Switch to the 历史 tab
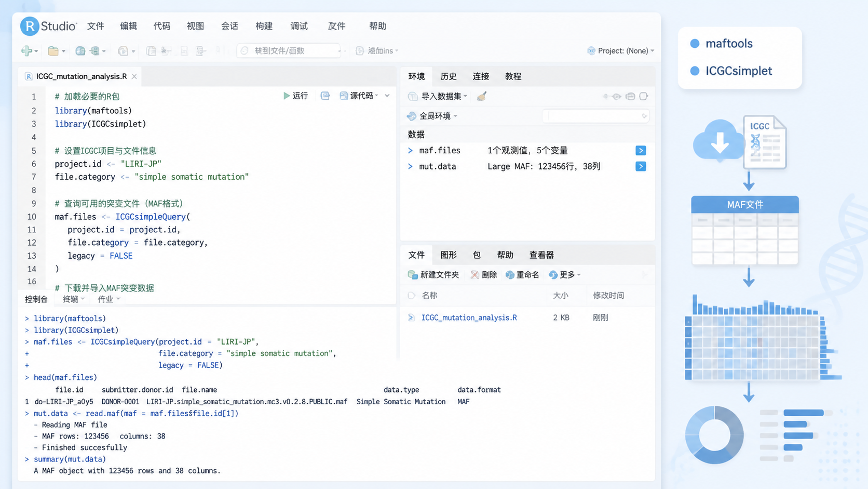868x489 pixels. coord(449,76)
